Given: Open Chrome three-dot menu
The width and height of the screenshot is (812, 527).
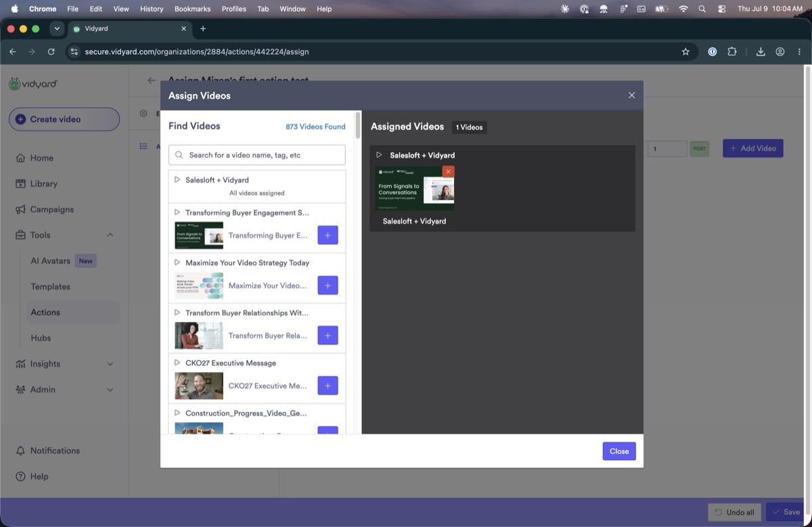Looking at the screenshot, I should (799, 51).
